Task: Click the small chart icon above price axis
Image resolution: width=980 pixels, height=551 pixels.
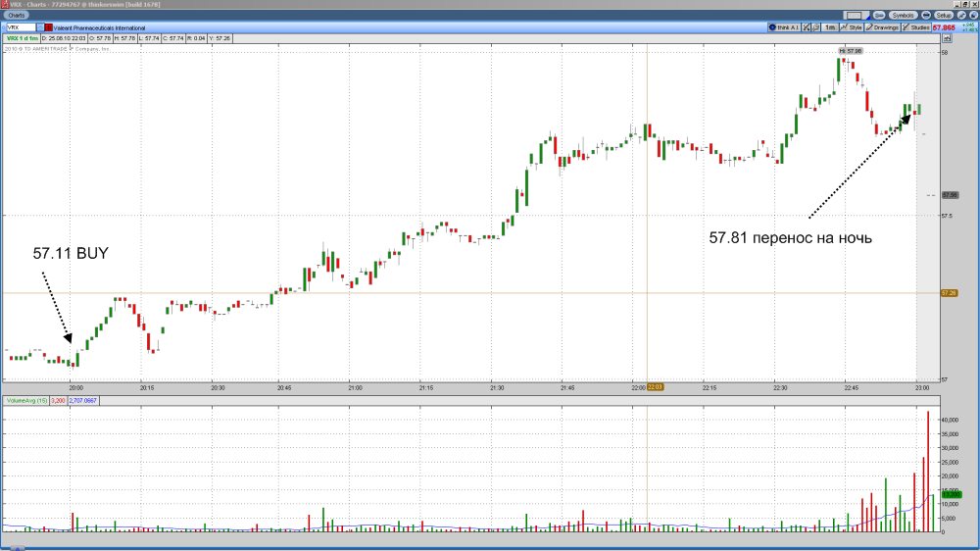Action: pyautogui.click(x=947, y=38)
